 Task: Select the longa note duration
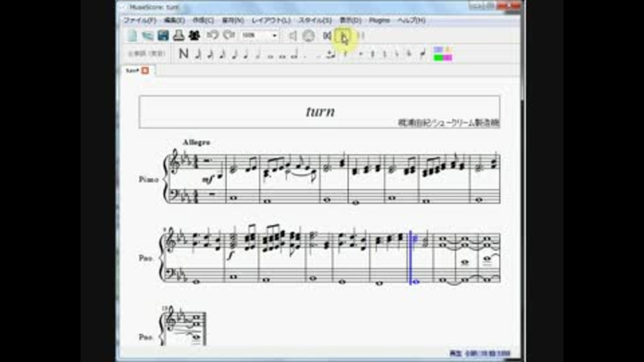(x=294, y=54)
